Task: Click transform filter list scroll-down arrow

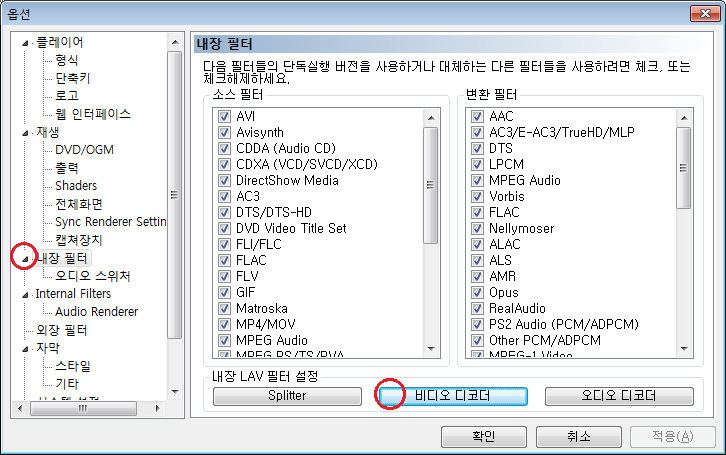Action: coord(684,349)
